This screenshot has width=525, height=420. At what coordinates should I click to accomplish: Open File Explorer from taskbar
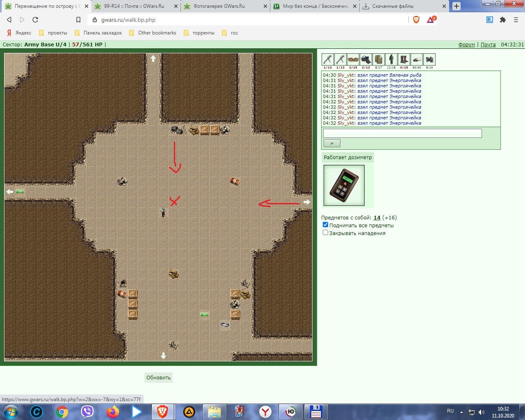[215, 412]
